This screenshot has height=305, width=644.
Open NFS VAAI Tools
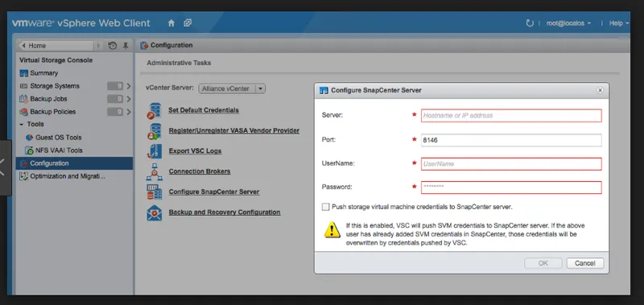point(59,150)
